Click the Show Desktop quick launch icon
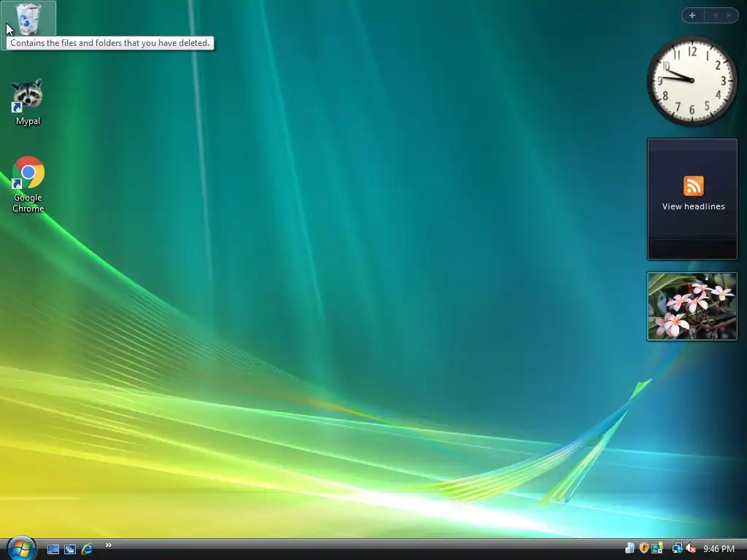 click(x=53, y=549)
